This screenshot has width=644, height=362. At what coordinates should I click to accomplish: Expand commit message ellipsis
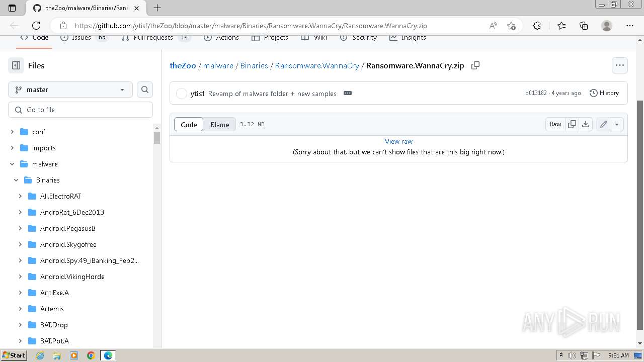pos(348,93)
